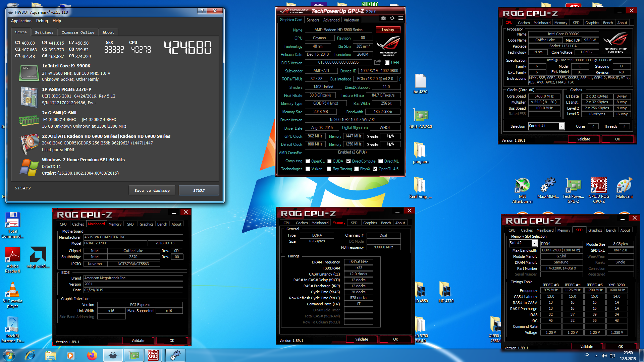Click Save to desktop button
The height and width of the screenshot is (362, 644).
[152, 190]
